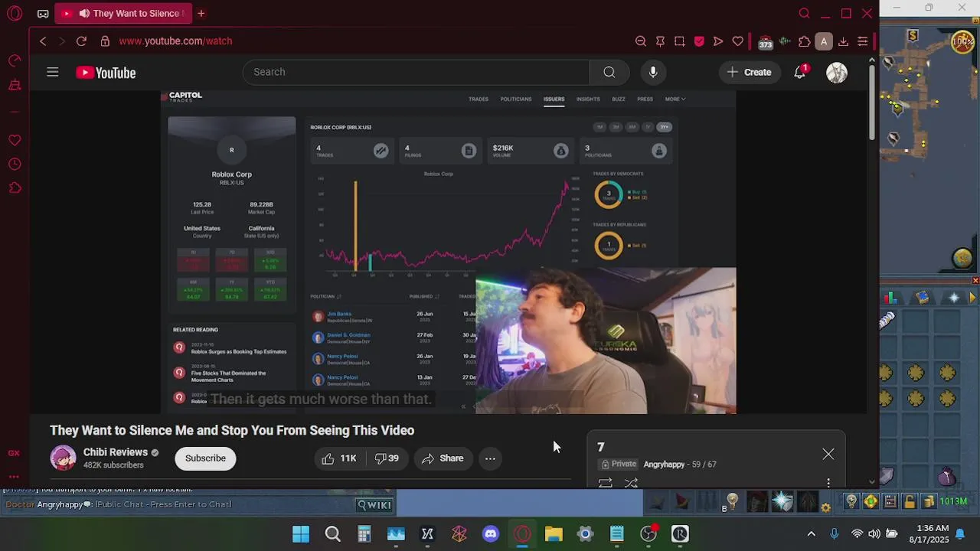Image resolution: width=980 pixels, height=551 pixels.
Task: Open sidebar more options dots
Action: (14, 476)
